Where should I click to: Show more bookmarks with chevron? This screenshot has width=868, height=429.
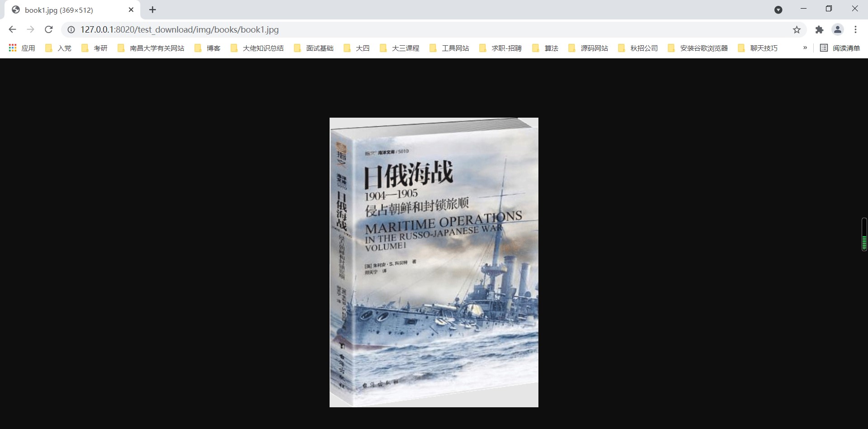coord(805,48)
